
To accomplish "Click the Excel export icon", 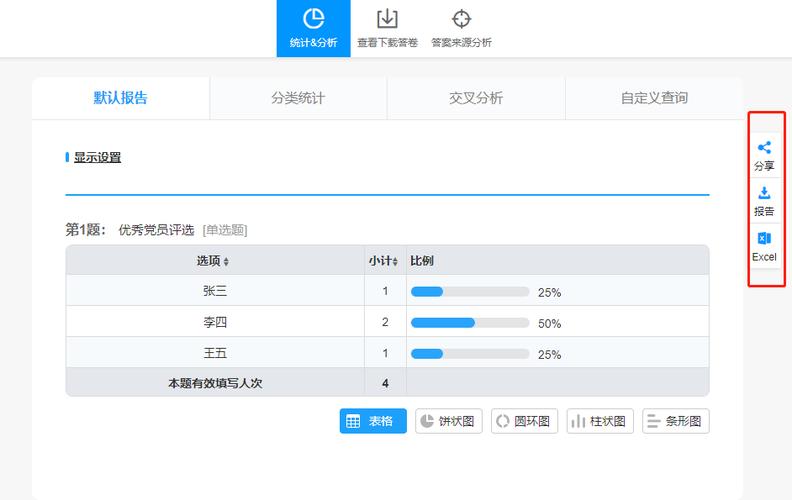I will point(764,238).
